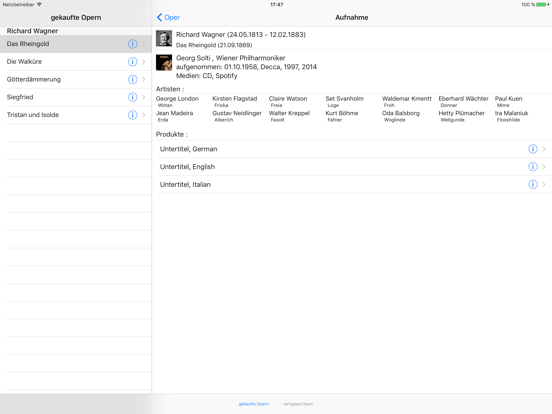
Task: Click artist Walter Kreppel
Action: pyautogui.click(x=289, y=113)
